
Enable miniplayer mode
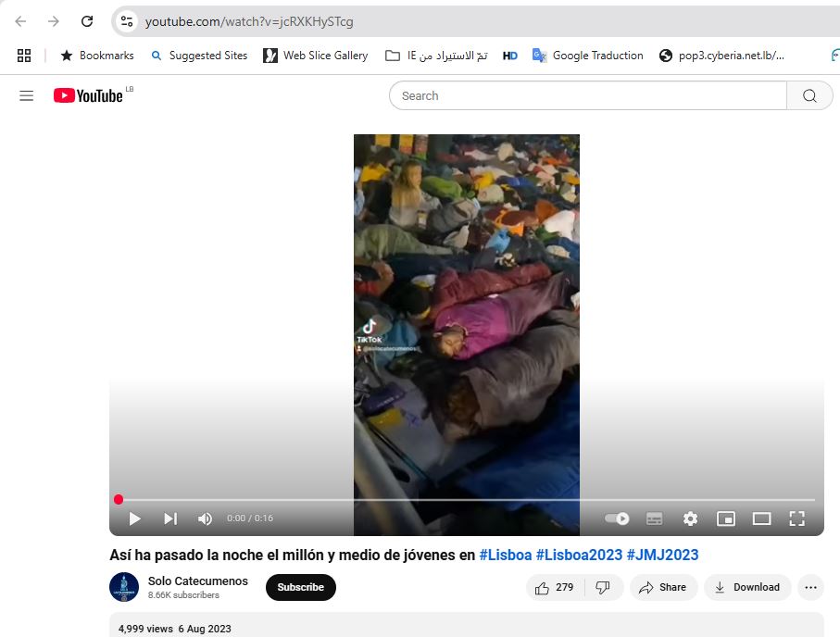tap(726, 518)
